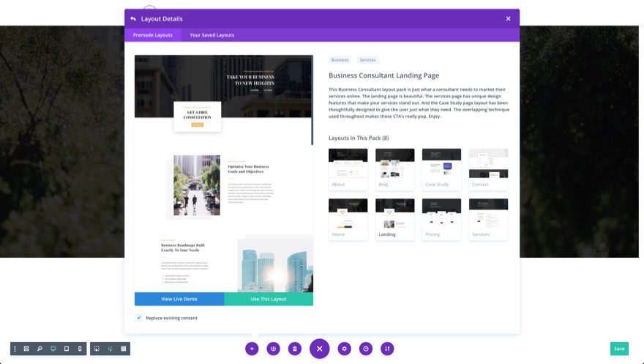Switch to Your Saved Layouts tab
644x364 pixels.
pyautogui.click(x=211, y=35)
